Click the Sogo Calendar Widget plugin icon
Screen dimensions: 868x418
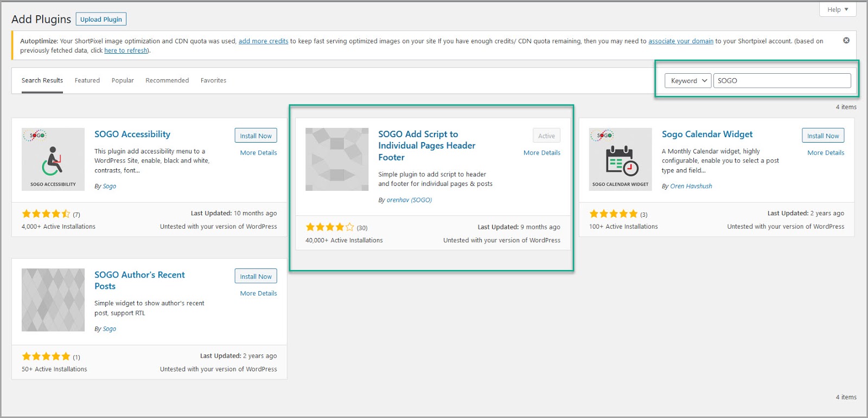tap(620, 159)
